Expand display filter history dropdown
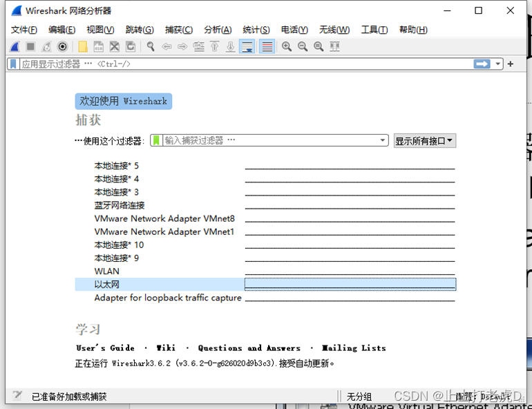The height and width of the screenshot is (409, 532). (497, 64)
